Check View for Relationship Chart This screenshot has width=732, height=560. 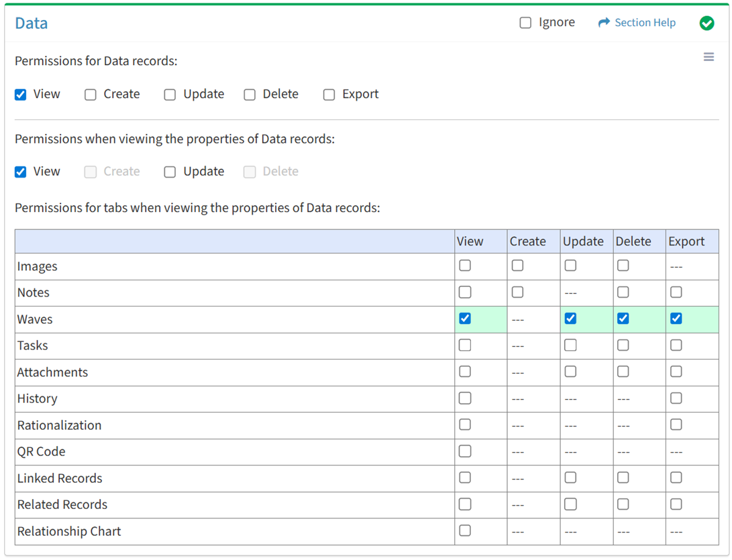coord(465,530)
